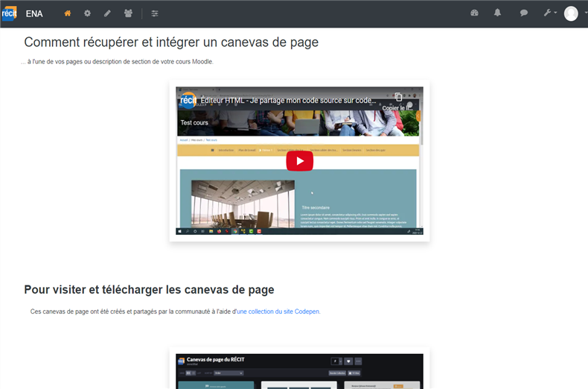The image size is (588, 389).
Task: Open the notifications bell
Action: (x=498, y=13)
